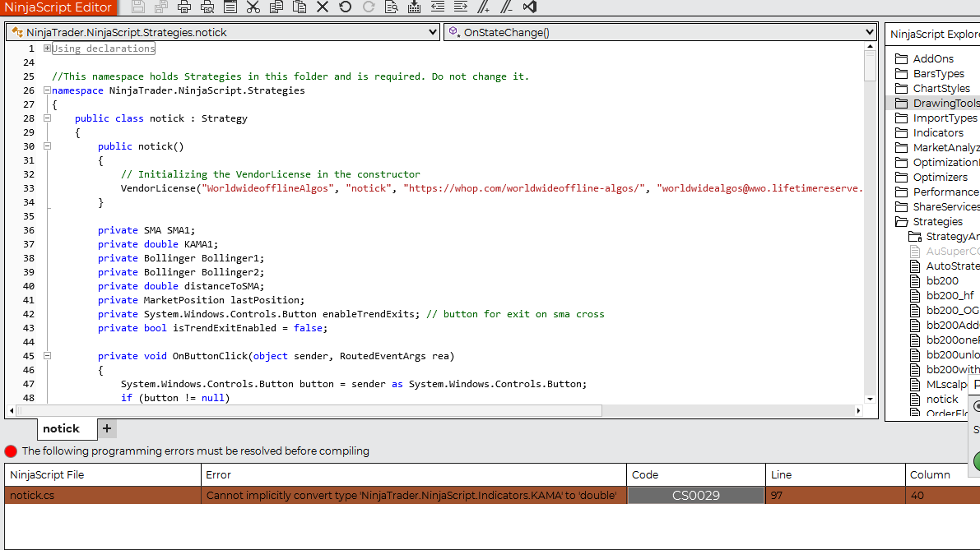Print the current script
The image size is (980, 550).
click(x=183, y=7)
